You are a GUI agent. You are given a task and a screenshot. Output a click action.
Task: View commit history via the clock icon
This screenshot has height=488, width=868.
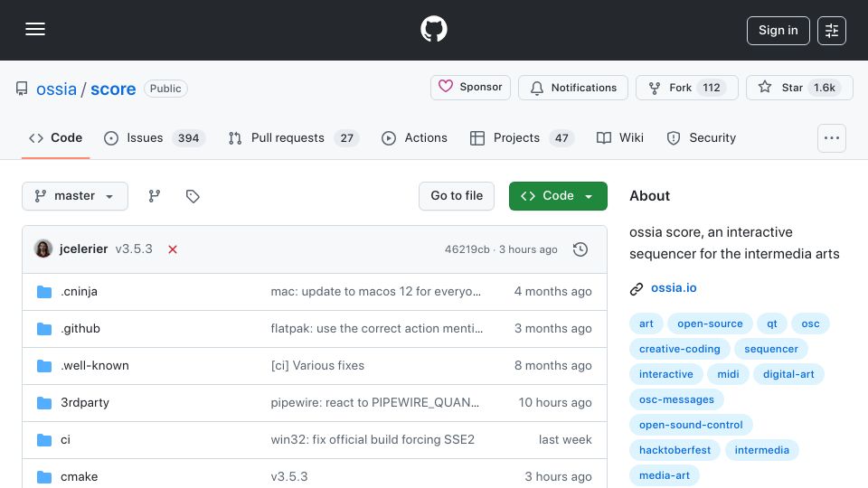[580, 249]
